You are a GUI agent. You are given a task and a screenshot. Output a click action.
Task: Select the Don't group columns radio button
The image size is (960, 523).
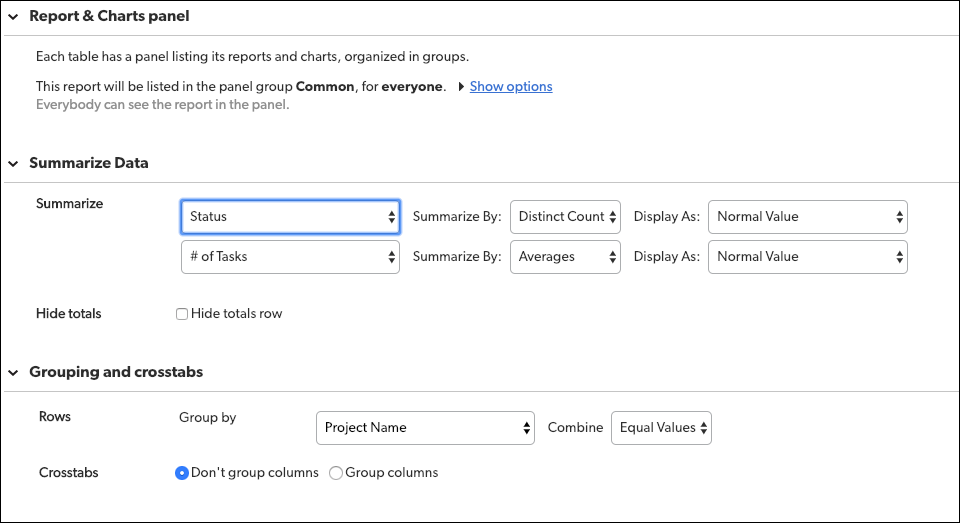pyautogui.click(x=182, y=473)
